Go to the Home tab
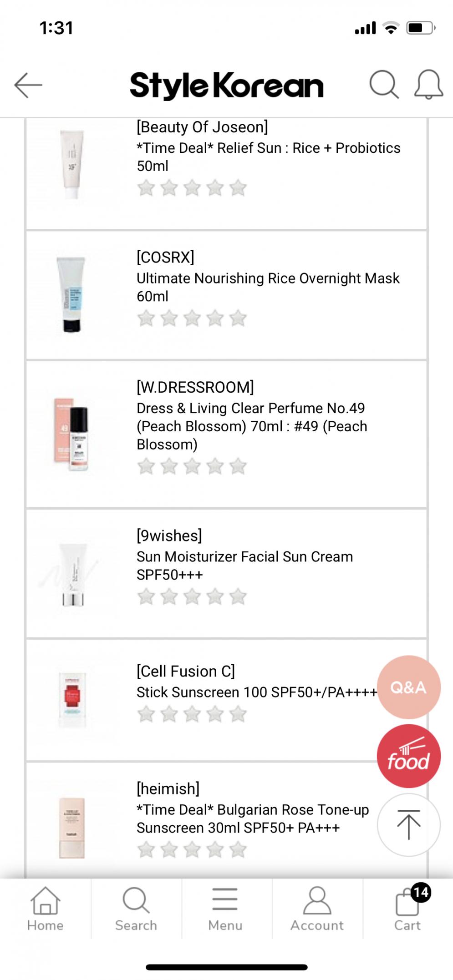 pyautogui.click(x=45, y=908)
